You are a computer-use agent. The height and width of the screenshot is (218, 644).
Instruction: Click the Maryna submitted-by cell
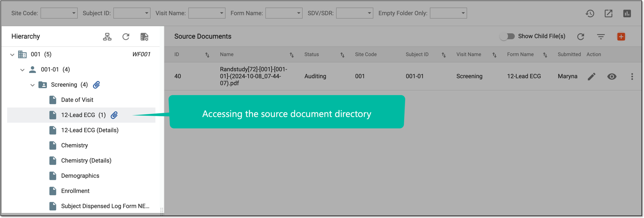tap(567, 76)
